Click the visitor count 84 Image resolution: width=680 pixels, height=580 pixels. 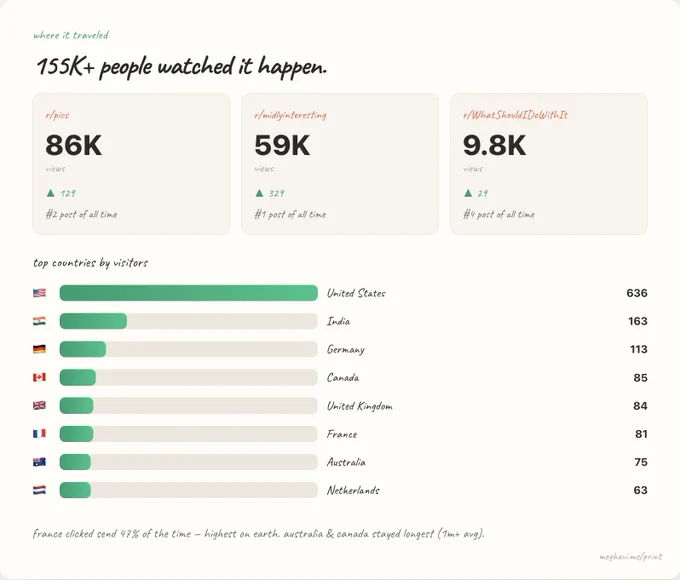tap(640, 406)
